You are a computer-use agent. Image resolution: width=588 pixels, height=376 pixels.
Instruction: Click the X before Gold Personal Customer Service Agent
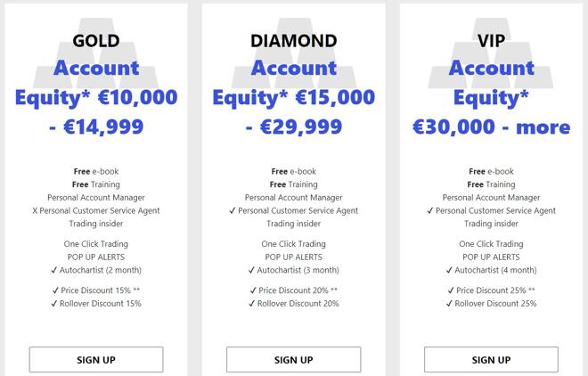[35, 210]
